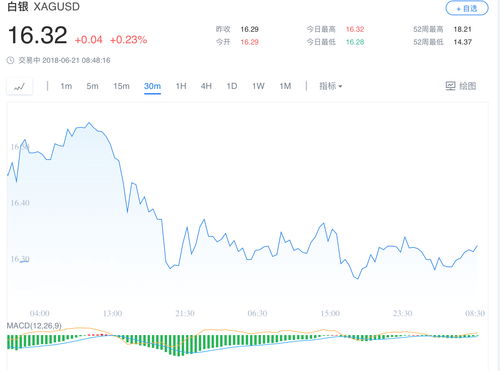Click the drawing tool monitor icon

pos(450,86)
